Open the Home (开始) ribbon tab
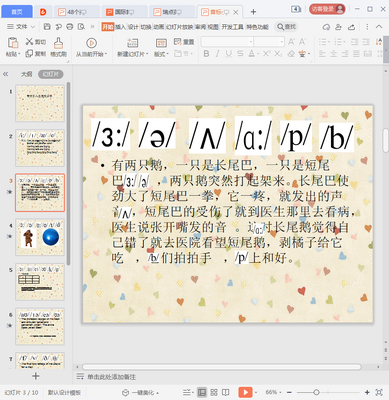Image resolution: width=389 pixels, height=400 pixels. [108, 27]
